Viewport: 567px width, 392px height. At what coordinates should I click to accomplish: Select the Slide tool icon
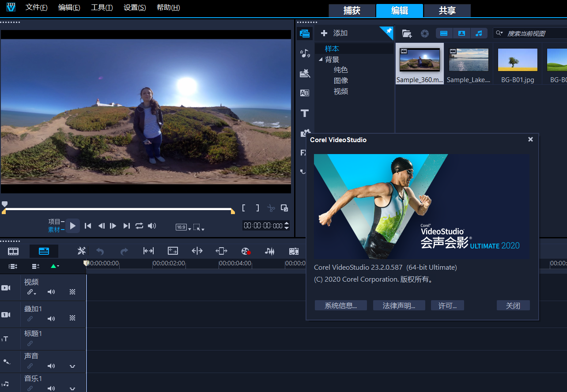click(x=221, y=251)
